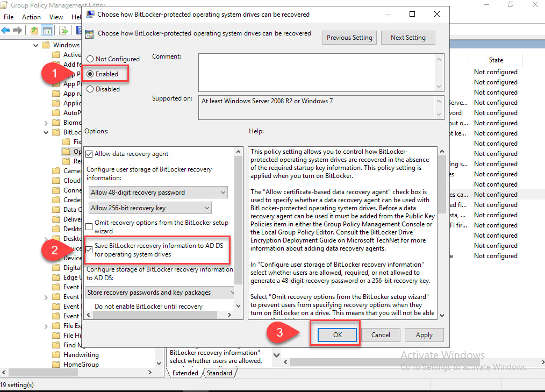Screen dimensions: 545x392
Task: Toggle Allow data recovery agent checkbox
Action: pyautogui.click(x=89, y=154)
